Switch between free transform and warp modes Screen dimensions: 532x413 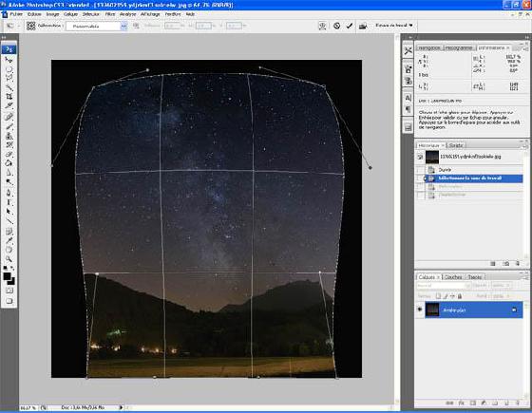click(322, 26)
